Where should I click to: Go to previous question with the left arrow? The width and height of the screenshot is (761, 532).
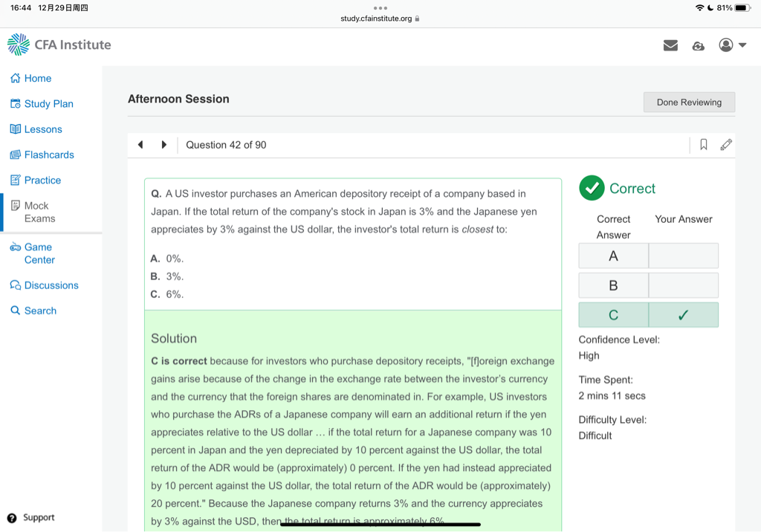tap(140, 145)
